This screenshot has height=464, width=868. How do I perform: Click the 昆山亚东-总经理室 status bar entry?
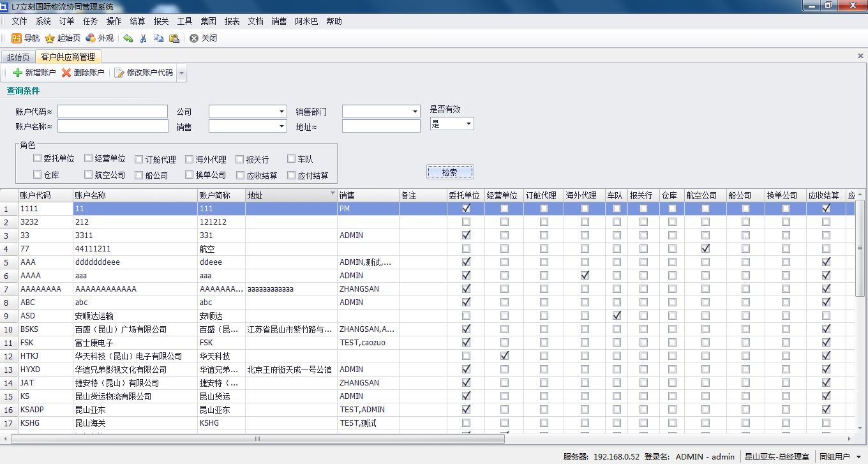tap(777, 457)
